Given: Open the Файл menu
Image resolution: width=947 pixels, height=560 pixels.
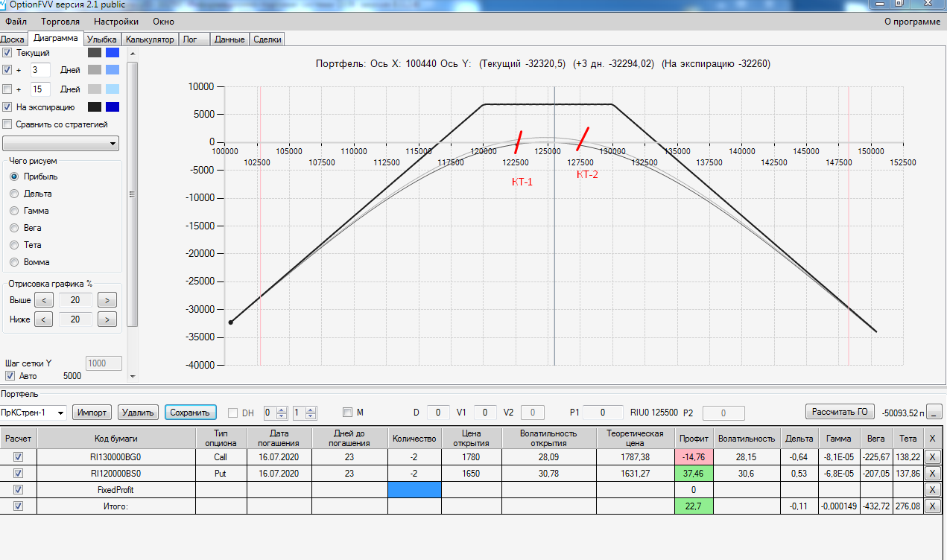Looking at the screenshot, I should (x=16, y=22).
